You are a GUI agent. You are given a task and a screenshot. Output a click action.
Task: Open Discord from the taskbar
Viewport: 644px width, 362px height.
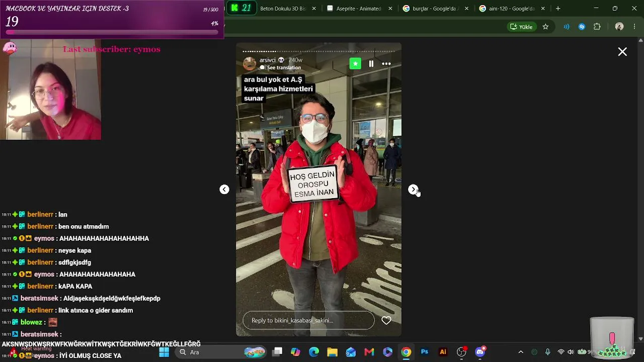point(480,352)
